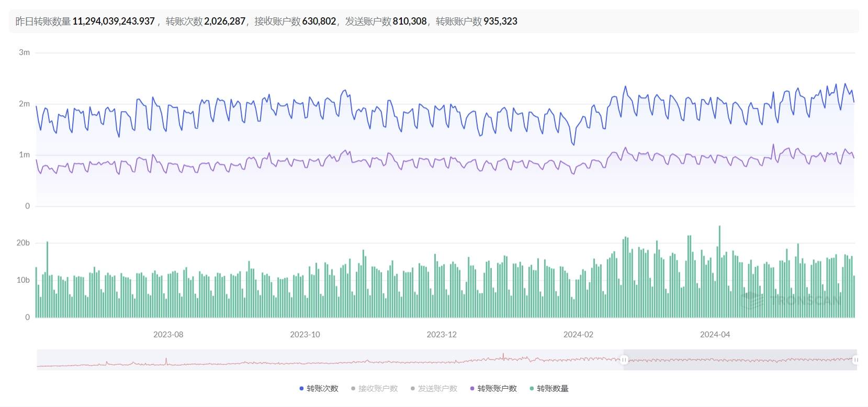Click the red overview mini chart spike
The width and height of the screenshot is (868, 407).
pos(503,356)
